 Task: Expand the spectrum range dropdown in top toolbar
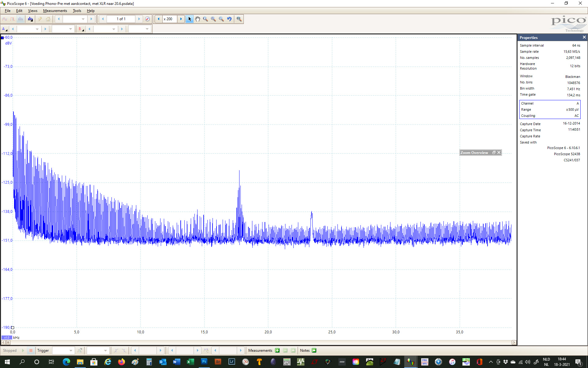point(83,19)
